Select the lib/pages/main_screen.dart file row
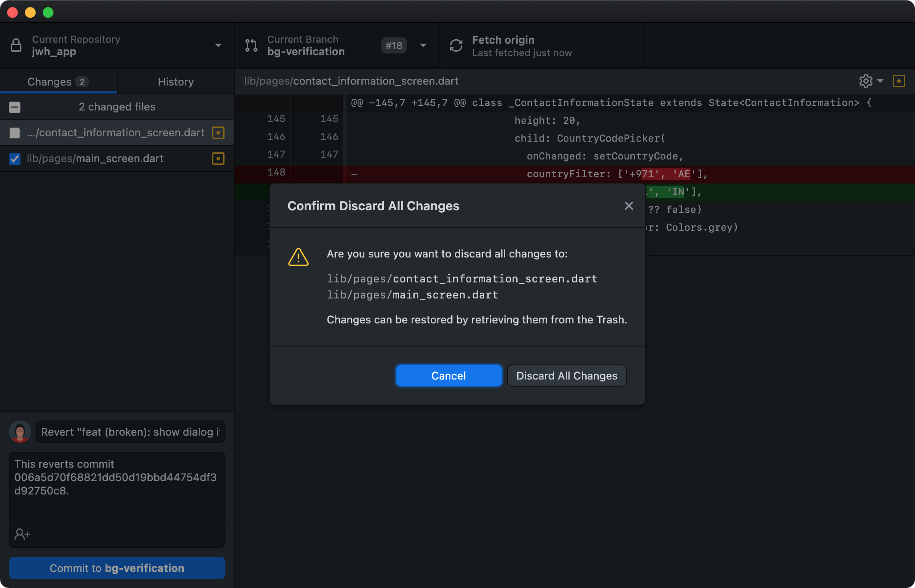The image size is (915, 588). click(x=117, y=159)
